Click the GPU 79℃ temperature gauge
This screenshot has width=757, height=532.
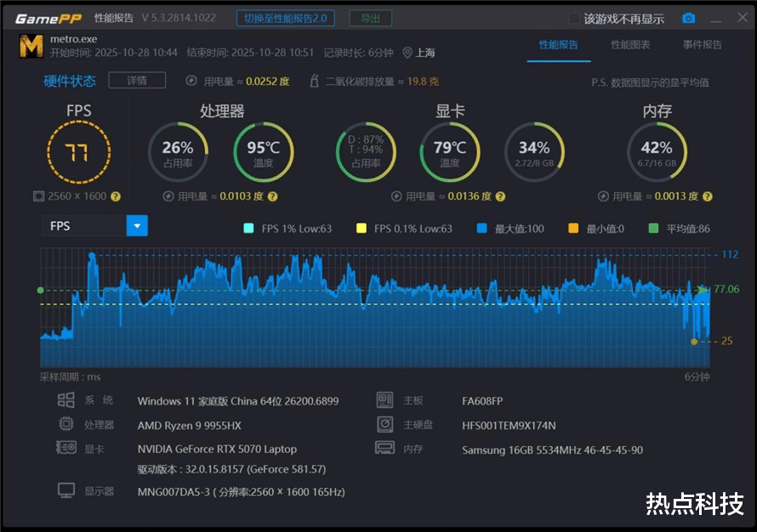pos(450,152)
